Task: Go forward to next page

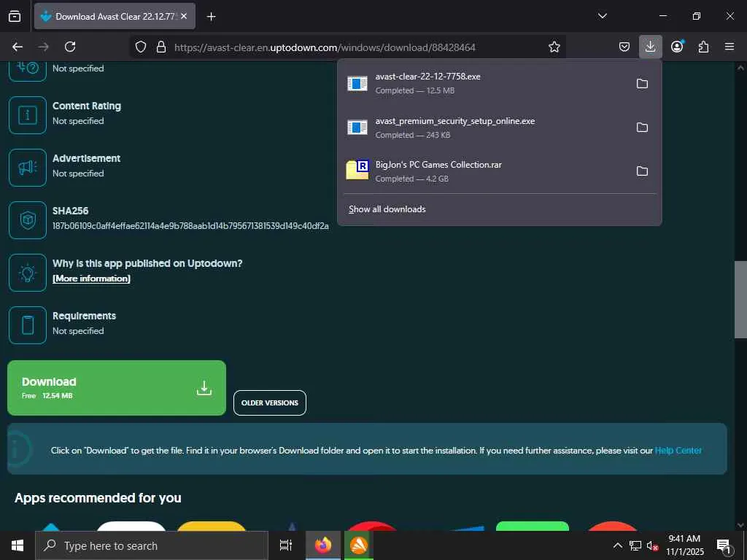Action: coord(44,47)
